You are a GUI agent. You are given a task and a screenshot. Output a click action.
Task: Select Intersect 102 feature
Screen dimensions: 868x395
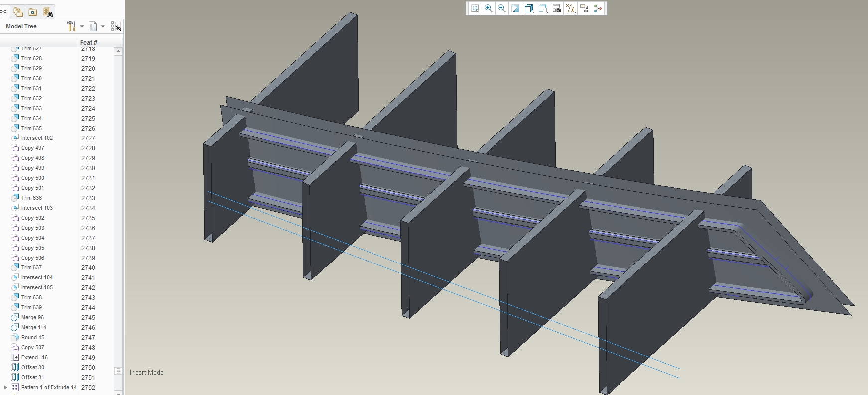coord(37,138)
